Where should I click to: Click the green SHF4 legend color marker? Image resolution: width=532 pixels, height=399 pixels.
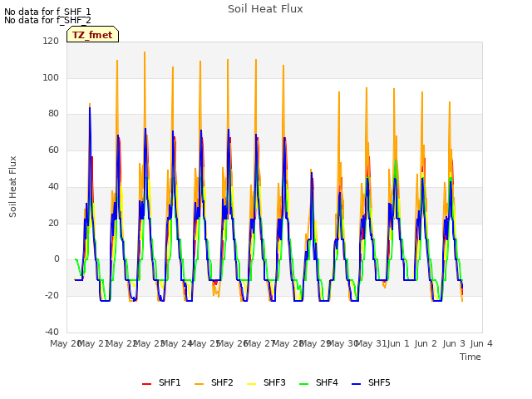[304, 384]
